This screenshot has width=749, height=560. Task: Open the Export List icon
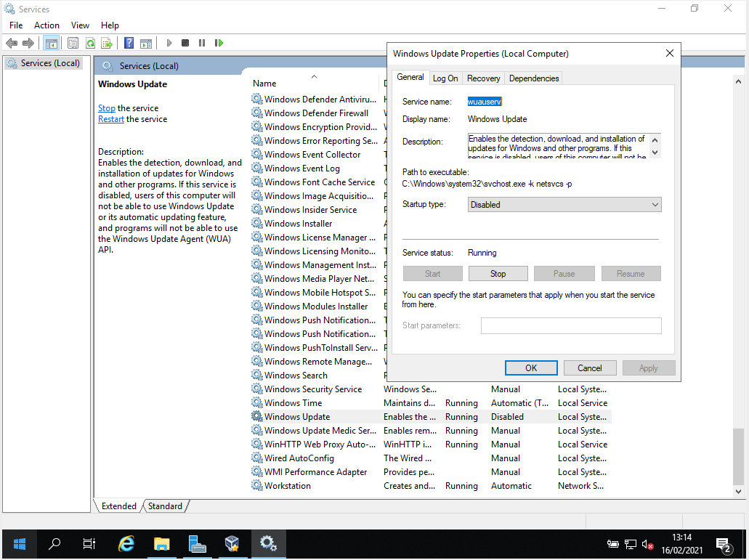click(x=107, y=43)
